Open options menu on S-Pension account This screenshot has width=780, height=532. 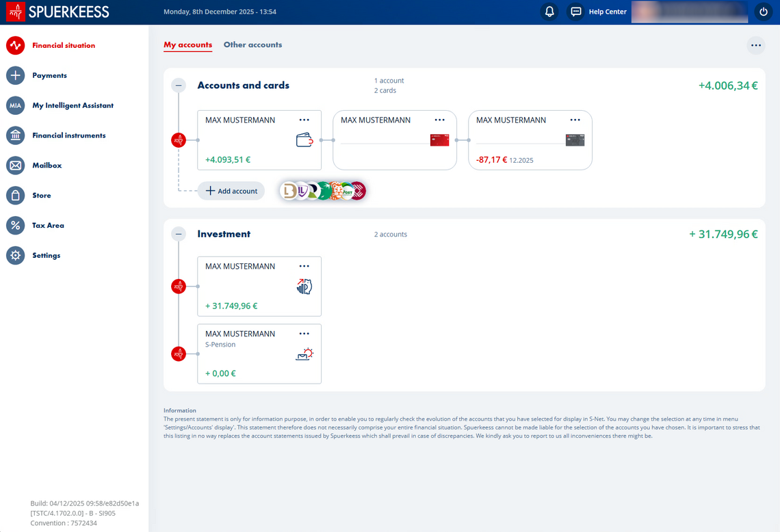[x=304, y=334]
